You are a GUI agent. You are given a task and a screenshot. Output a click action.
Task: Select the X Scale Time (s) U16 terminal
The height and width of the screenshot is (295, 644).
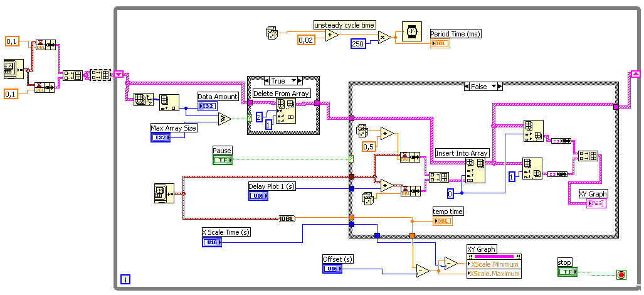click(212, 242)
